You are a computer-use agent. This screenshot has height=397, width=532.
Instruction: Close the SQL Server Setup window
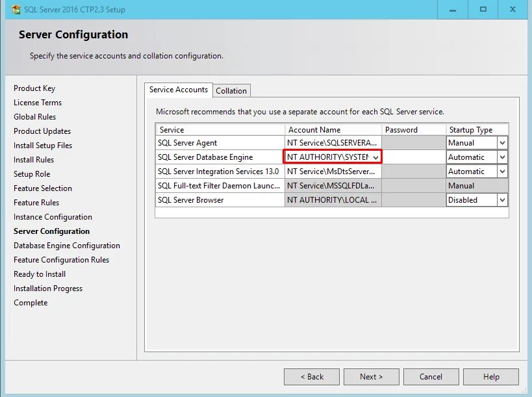(513, 10)
